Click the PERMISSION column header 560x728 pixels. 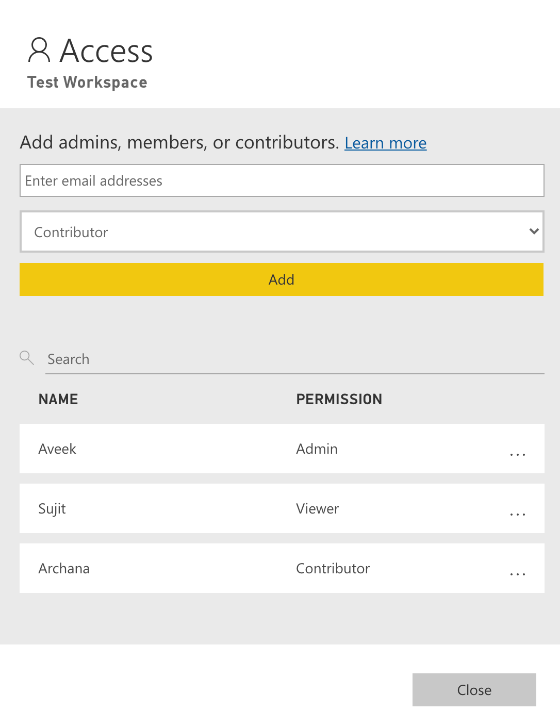click(x=339, y=399)
